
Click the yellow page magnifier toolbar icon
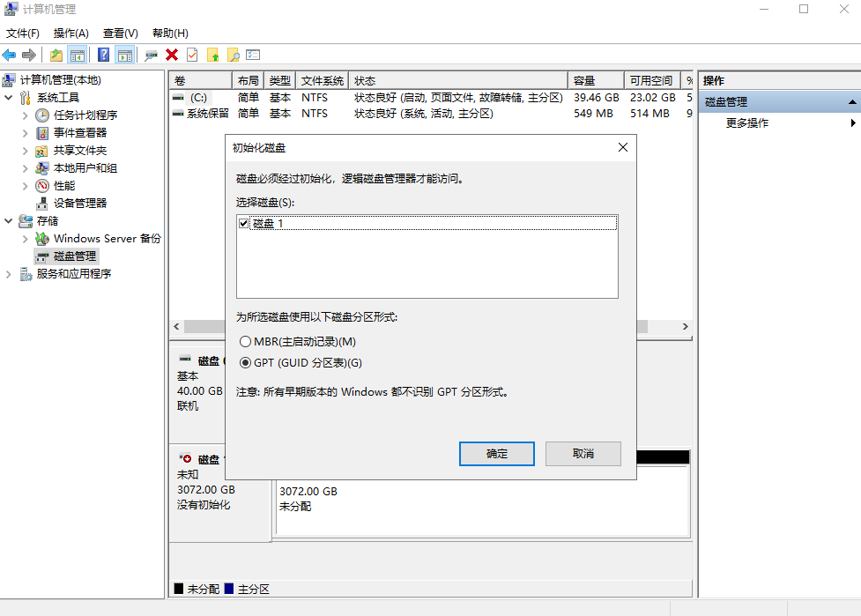(234, 55)
